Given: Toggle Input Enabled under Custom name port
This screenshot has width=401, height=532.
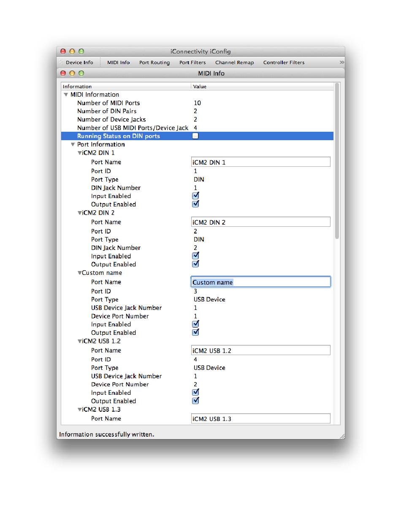Looking at the screenshot, I should click(x=195, y=324).
